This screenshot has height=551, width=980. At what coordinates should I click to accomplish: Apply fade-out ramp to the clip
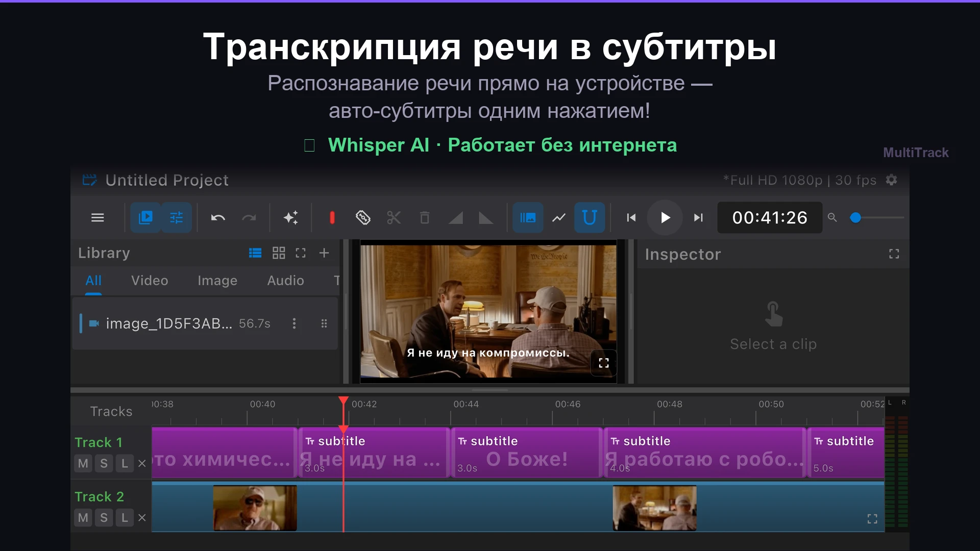[486, 218]
